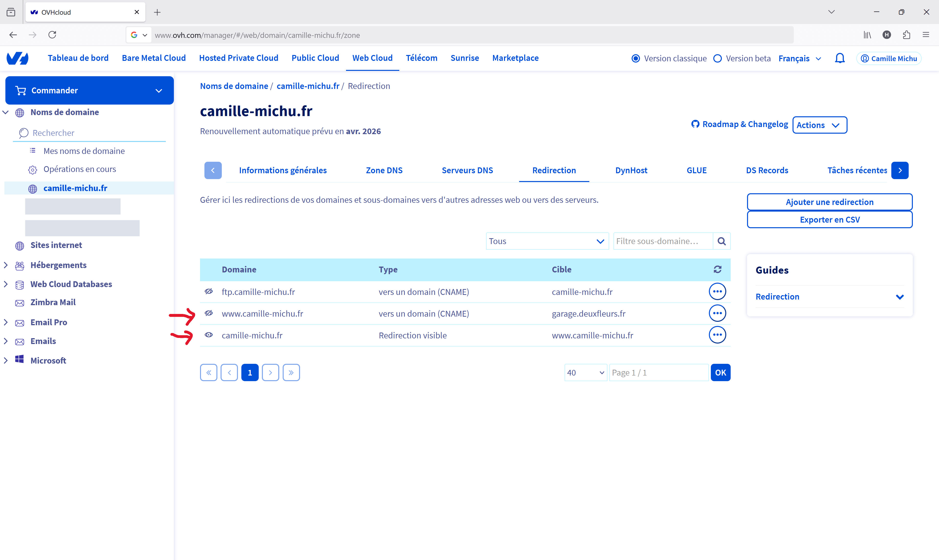Open browser extensions puzzle icon
Viewport: 939px width, 560px height.
point(906,35)
